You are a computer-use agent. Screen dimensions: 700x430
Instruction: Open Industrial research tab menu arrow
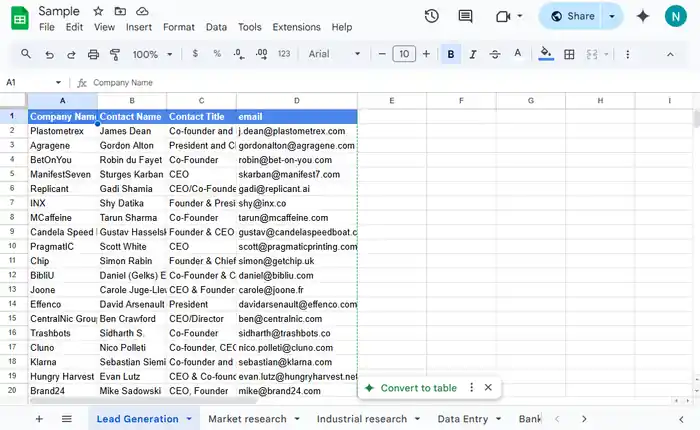tap(417, 419)
